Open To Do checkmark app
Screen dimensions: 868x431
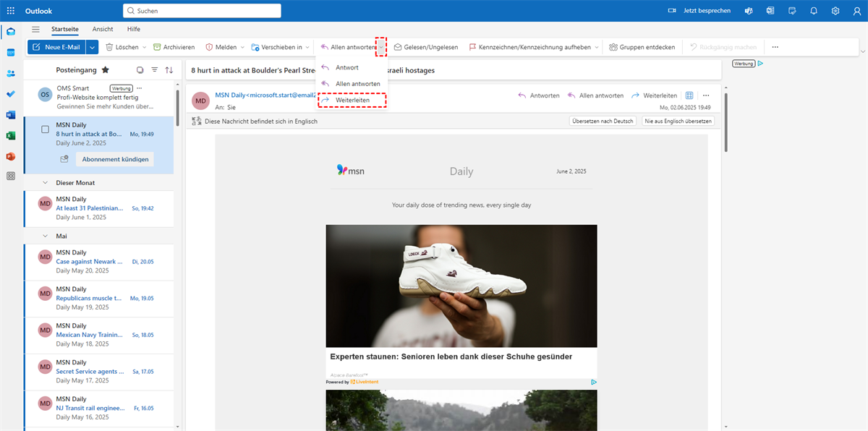[10, 94]
